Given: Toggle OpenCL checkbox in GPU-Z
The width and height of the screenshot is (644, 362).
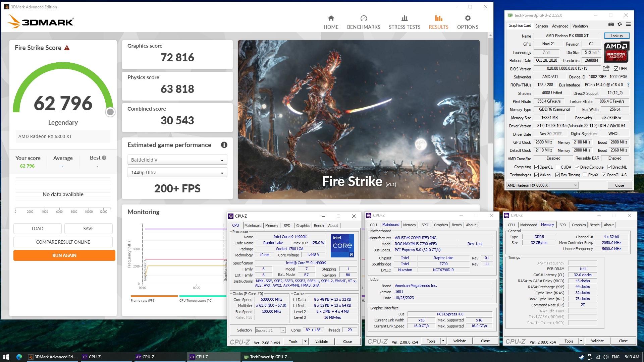Looking at the screenshot, I should [536, 167].
